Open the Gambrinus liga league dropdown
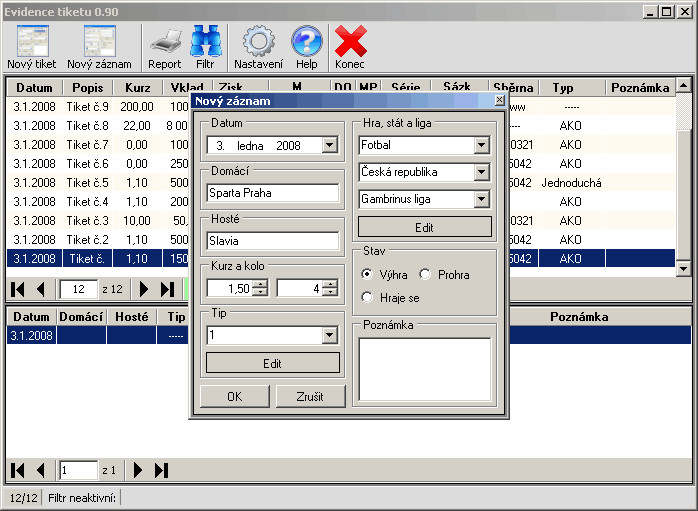 (x=482, y=199)
